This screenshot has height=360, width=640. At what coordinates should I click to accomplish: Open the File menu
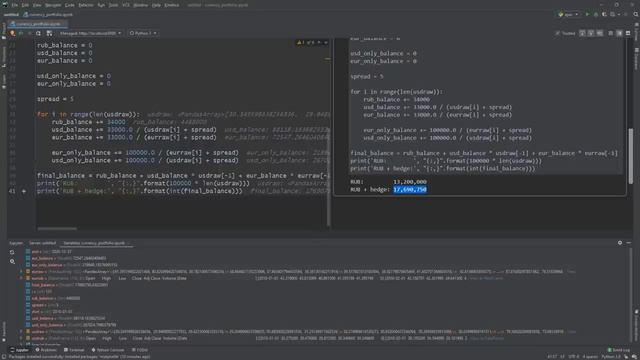(x=15, y=5)
